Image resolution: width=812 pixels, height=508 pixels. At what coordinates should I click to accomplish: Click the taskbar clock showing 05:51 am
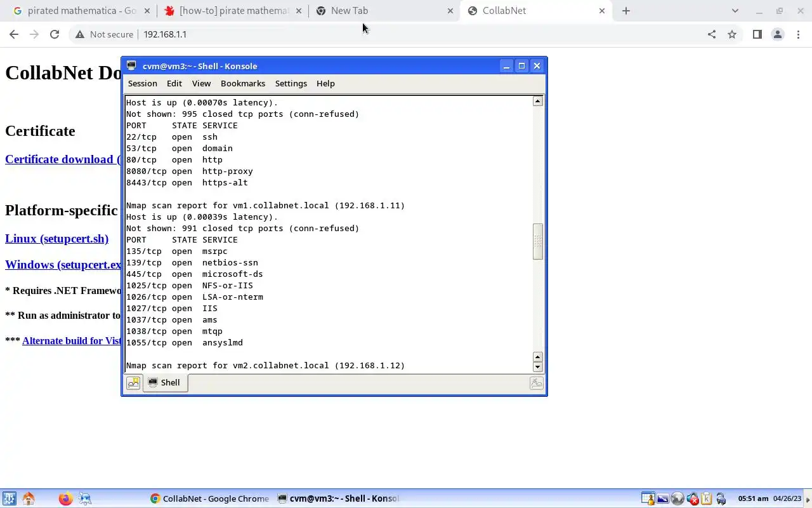click(753, 498)
